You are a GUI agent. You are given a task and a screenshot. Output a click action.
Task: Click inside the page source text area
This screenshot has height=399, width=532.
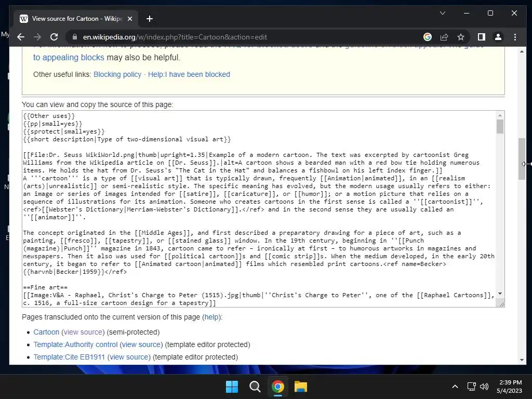[259, 209]
